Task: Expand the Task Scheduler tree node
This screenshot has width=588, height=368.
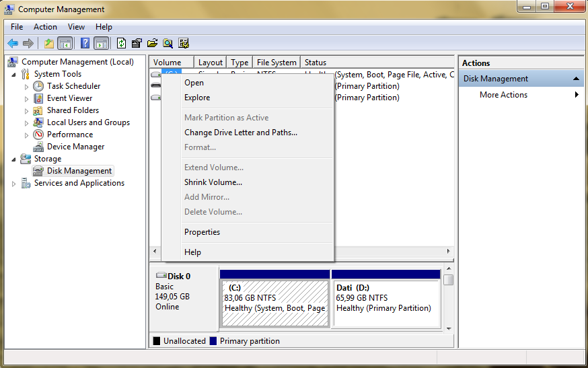Action: click(27, 86)
